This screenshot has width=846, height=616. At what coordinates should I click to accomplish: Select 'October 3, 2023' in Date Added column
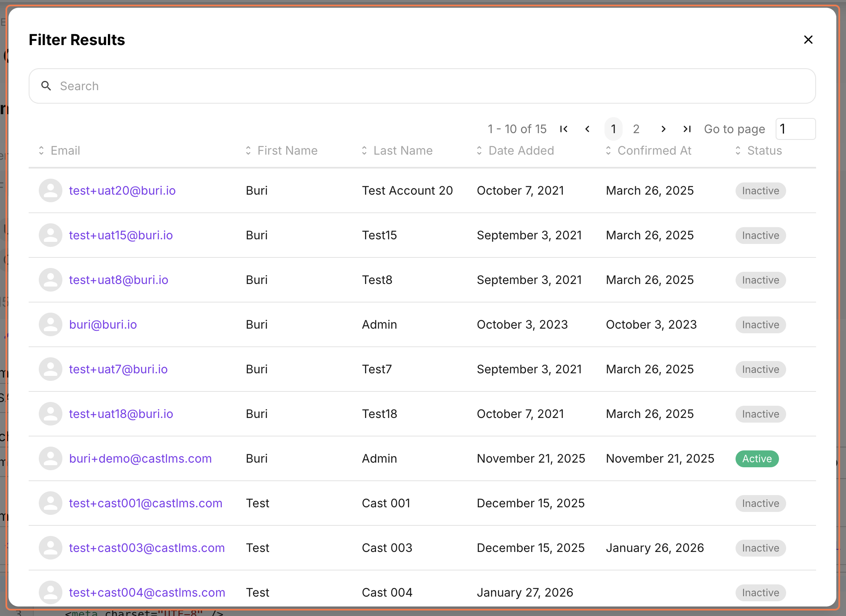(x=522, y=324)
